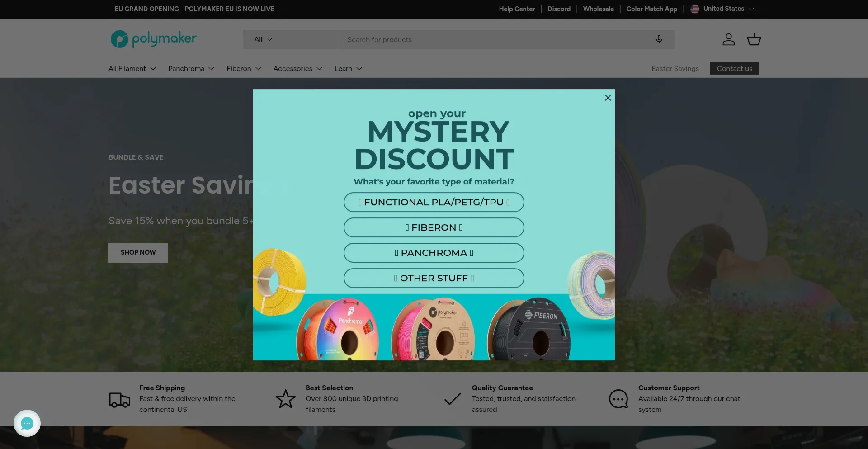This screenshot has width=868, height=449.
Task: Click the Customer Support chat icon
Action: 618,399
